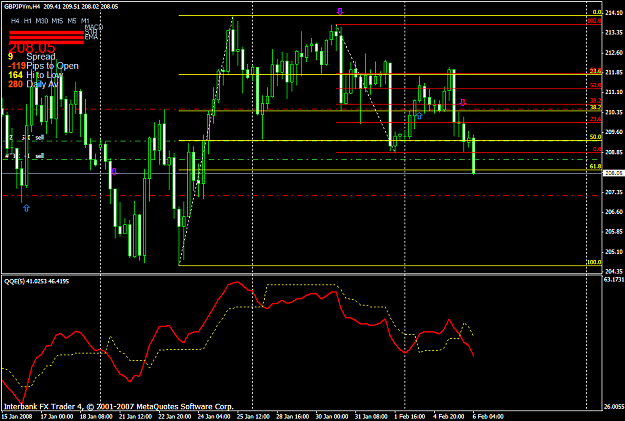Click the 213.35 price axis label

tap(614, 33)
